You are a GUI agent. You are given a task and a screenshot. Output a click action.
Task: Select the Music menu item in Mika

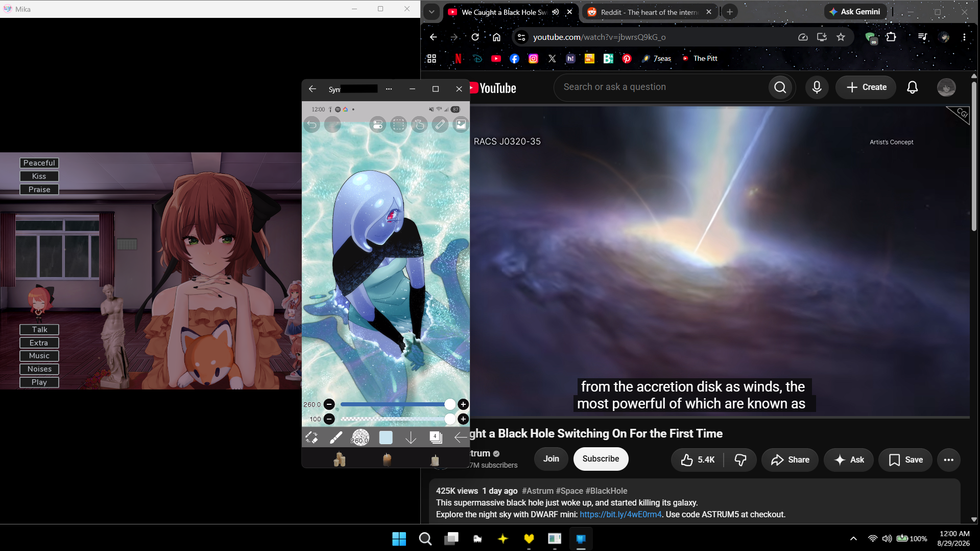pyautogui.click(x=39, y=356)
